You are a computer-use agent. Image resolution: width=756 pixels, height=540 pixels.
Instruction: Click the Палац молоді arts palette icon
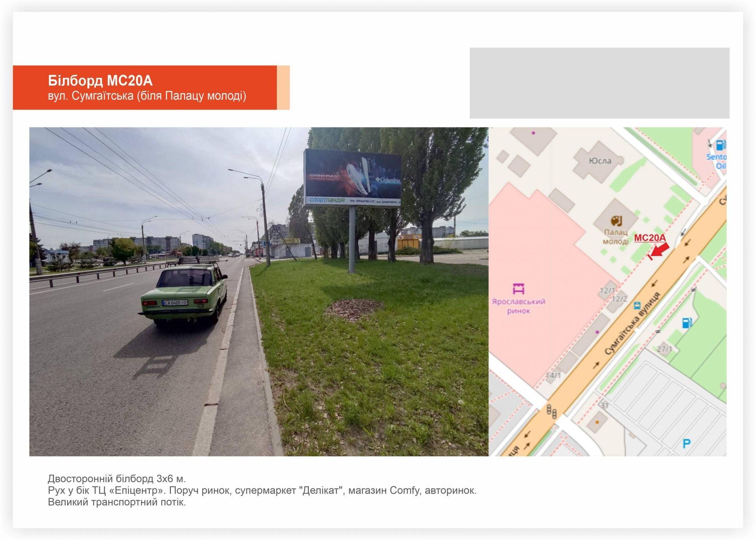click(616, 221)
